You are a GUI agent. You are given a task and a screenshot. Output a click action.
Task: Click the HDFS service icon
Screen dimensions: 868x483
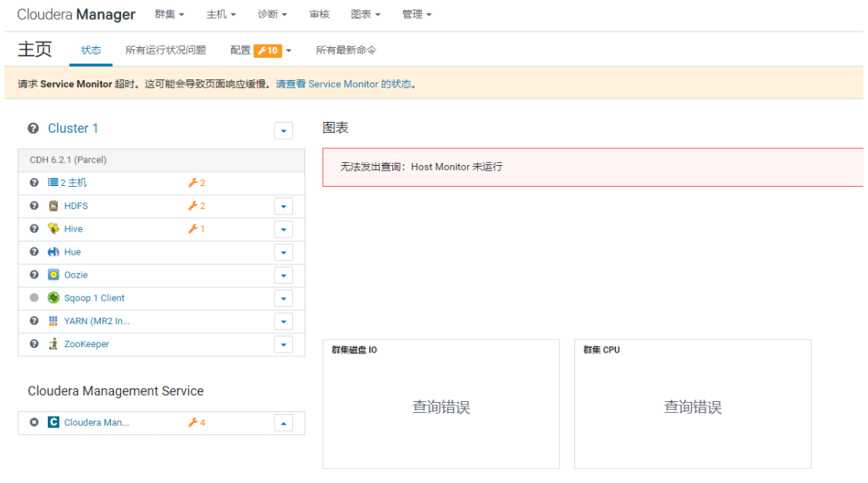(x=53, y=206)
